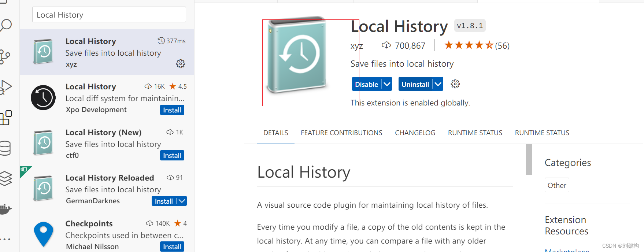Viewport: 644px width, 252px height.
Task: Uninstall the Local History extension
Action: coord(415,84)
